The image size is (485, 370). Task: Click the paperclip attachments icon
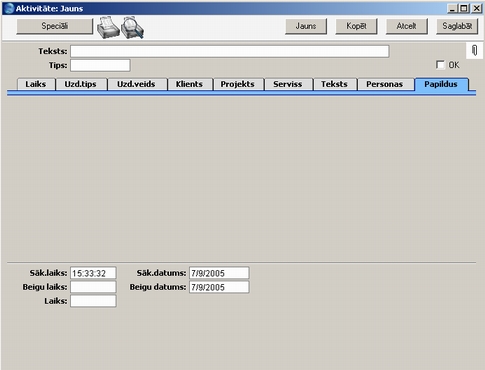474,50
